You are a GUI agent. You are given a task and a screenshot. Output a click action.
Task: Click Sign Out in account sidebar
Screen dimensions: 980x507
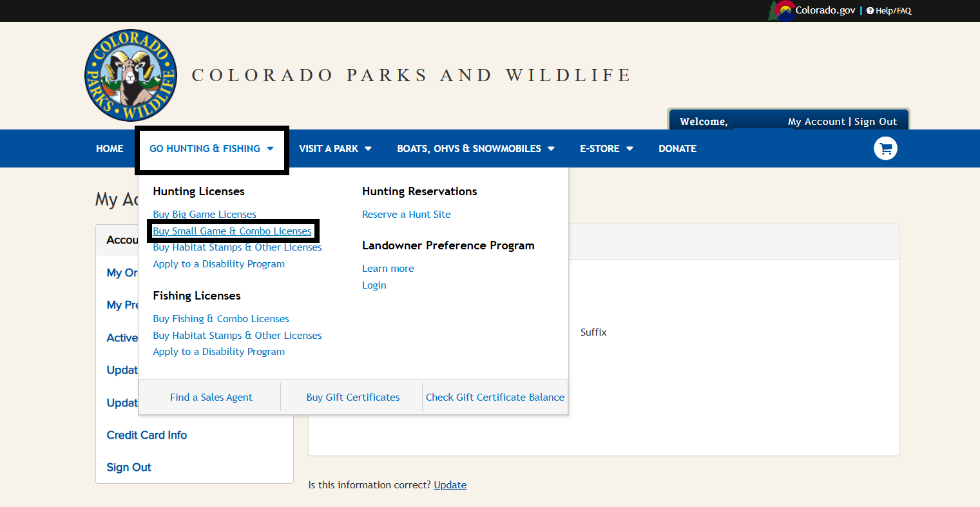pyautogui.click(x=128, y=468)
